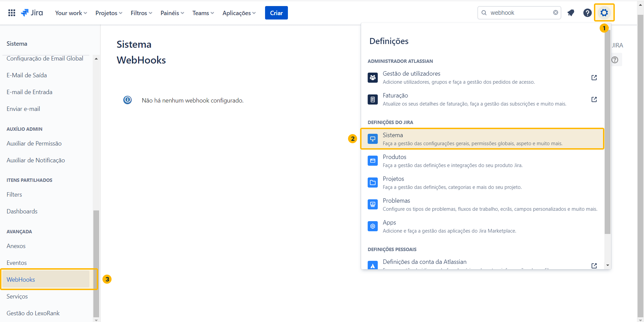Click the settings panel scrollbar thumb

pos(607,132)
